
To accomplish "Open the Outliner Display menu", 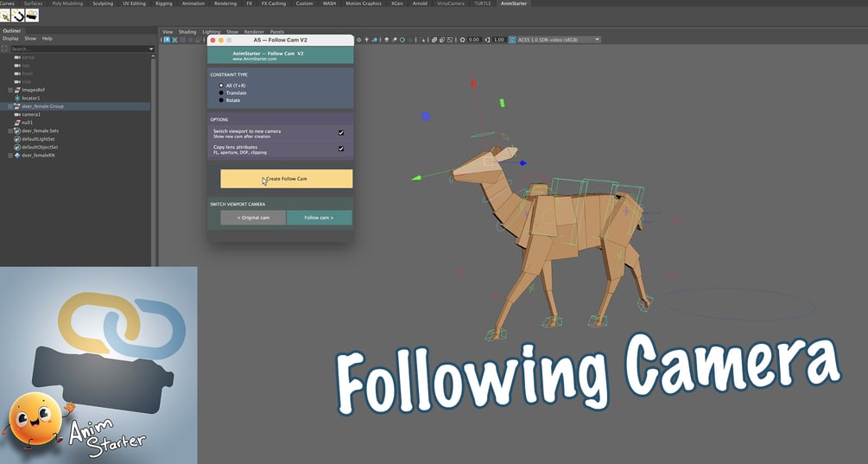I will click(10, 39).
